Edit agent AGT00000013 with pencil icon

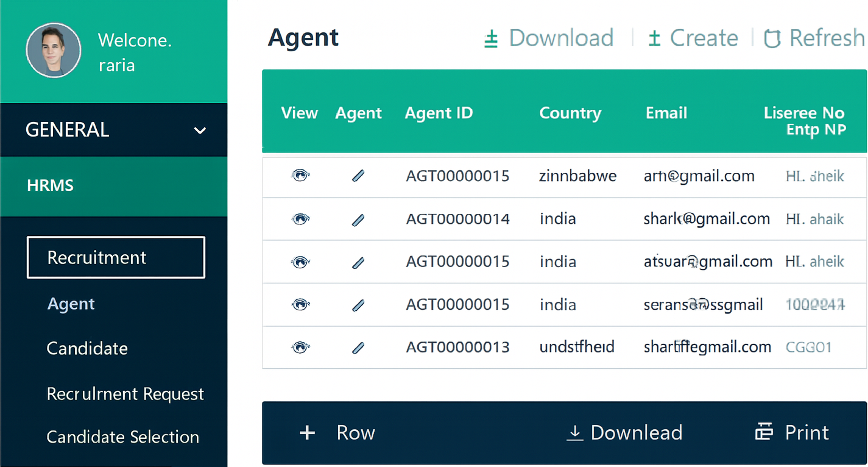[358, 348]
